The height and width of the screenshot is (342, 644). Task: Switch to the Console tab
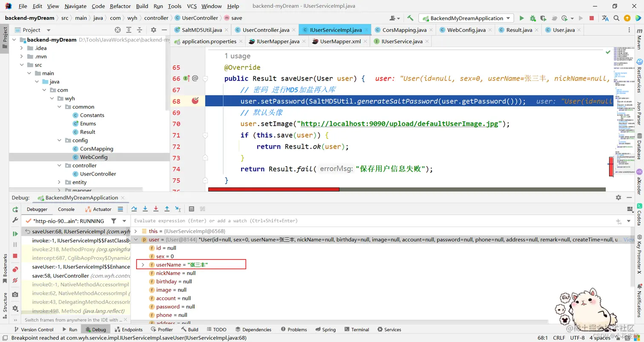click(x=66, y=209)
